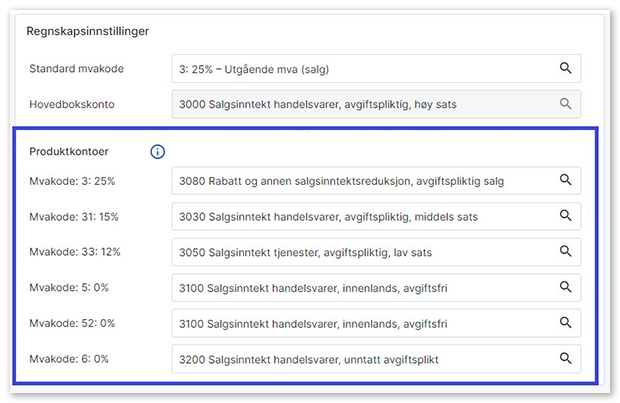620x403 pixels.
Task: Search accounts for Mvakode 52: 0% row
Action: point(565,323)
